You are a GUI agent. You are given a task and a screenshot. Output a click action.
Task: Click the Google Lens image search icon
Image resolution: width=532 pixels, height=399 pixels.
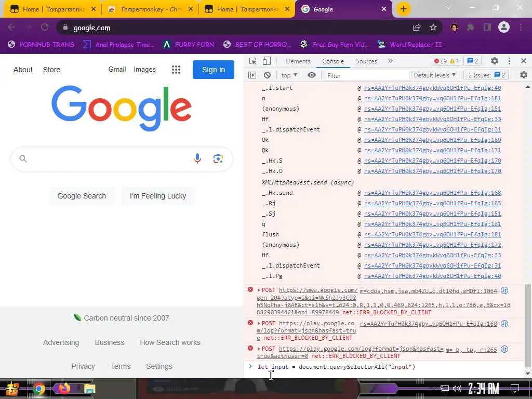[x=218, y=158]
